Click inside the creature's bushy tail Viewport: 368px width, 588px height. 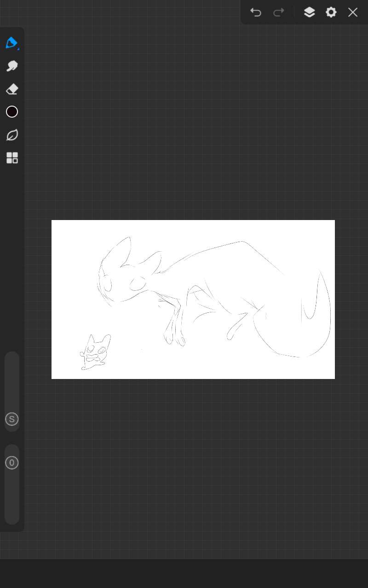coord(294,331)
